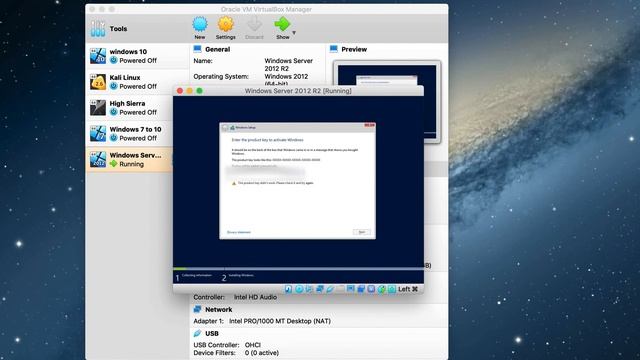Close the Windows Server 2012 R2 VM window
The width and height of the screenshot is (640, 360).
click(180, 91)
